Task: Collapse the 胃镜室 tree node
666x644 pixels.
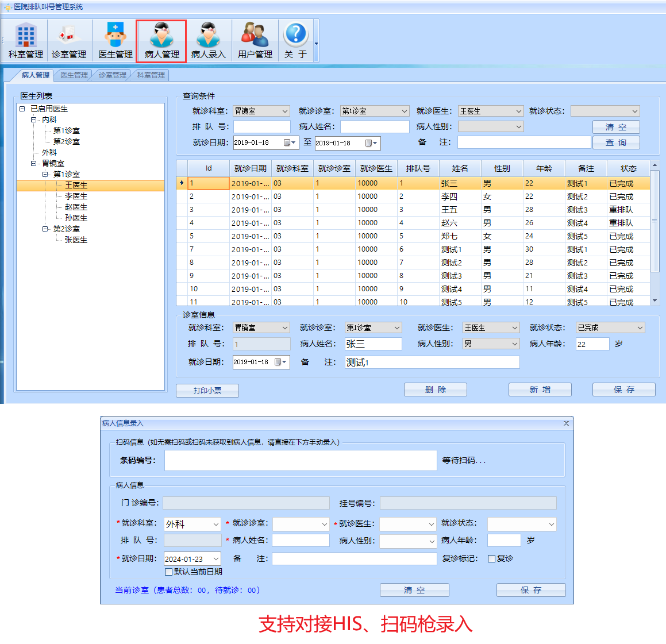Action: click(34, 163)
